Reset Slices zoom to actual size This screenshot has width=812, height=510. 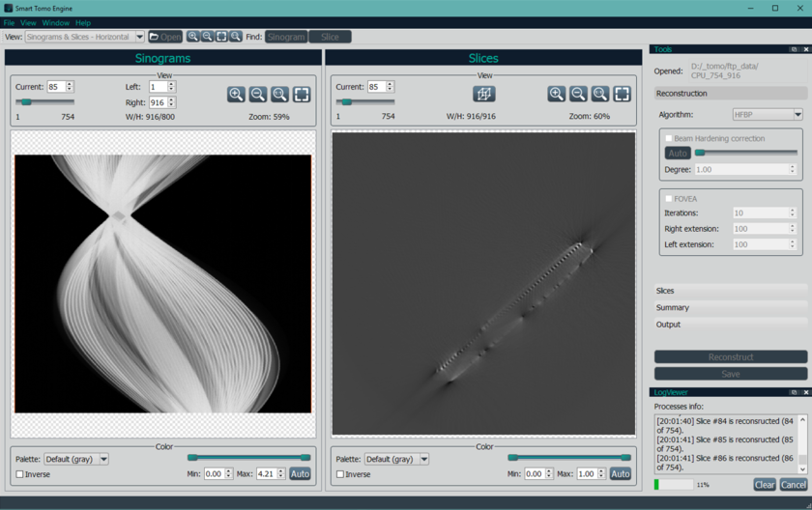tap(600, 94)
